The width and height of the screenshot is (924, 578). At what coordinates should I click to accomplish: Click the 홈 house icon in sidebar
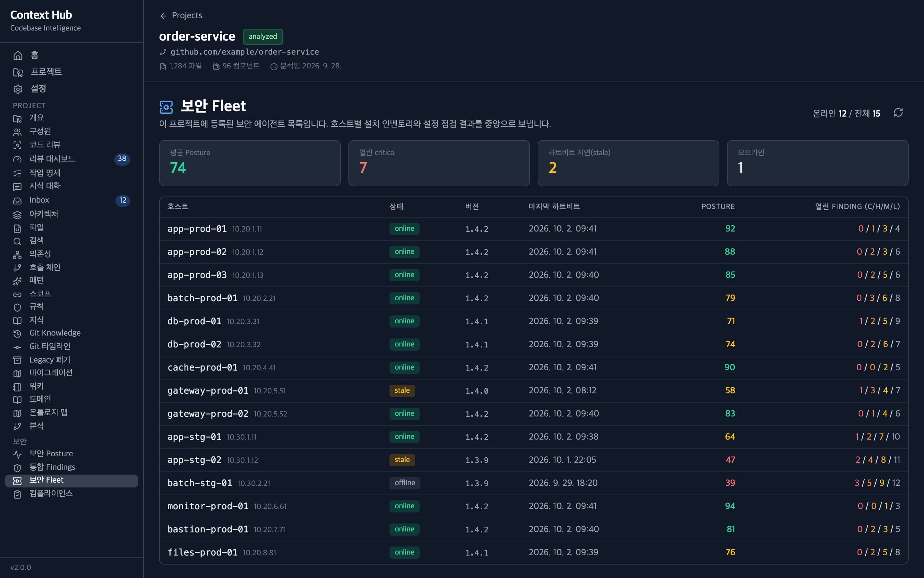(x=18, y=56)
